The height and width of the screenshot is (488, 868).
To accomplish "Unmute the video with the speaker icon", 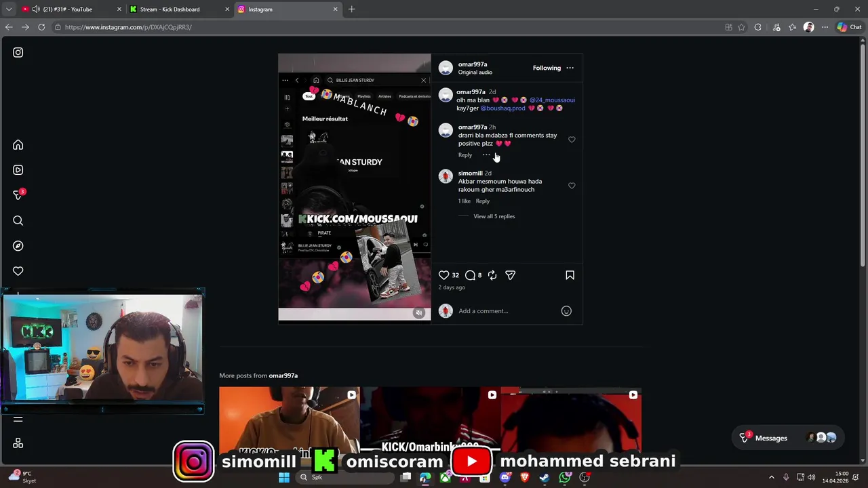I will pos(419,312).
